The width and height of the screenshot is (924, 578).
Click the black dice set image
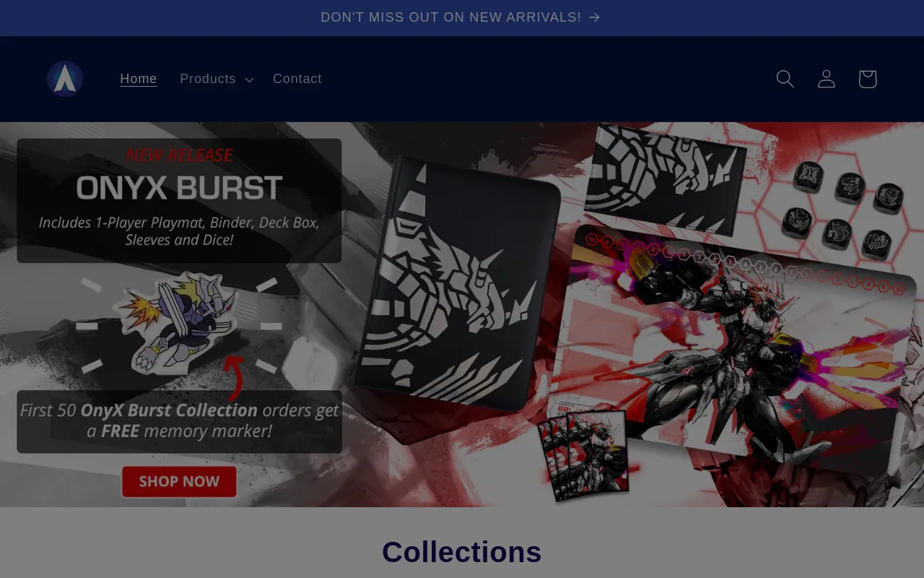[x=842, y=209]
